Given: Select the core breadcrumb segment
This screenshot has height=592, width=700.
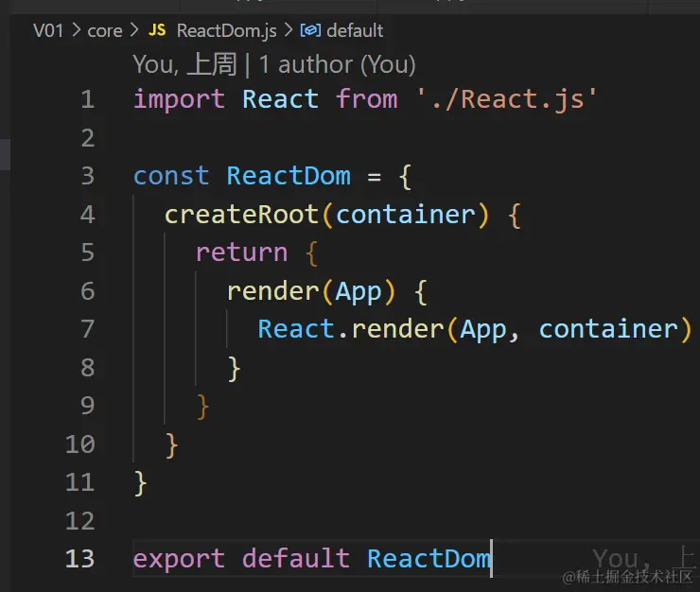Looking at the screenshot, I should coord(105,31).
